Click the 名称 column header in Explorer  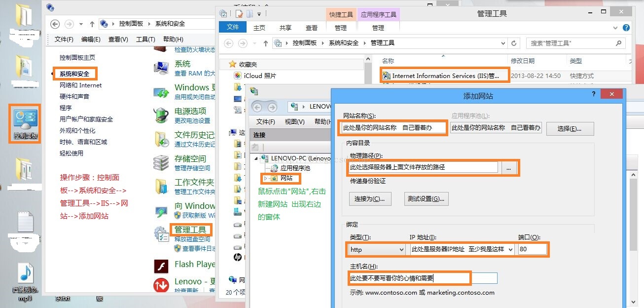pyautogui.click(x=389, y=61)
